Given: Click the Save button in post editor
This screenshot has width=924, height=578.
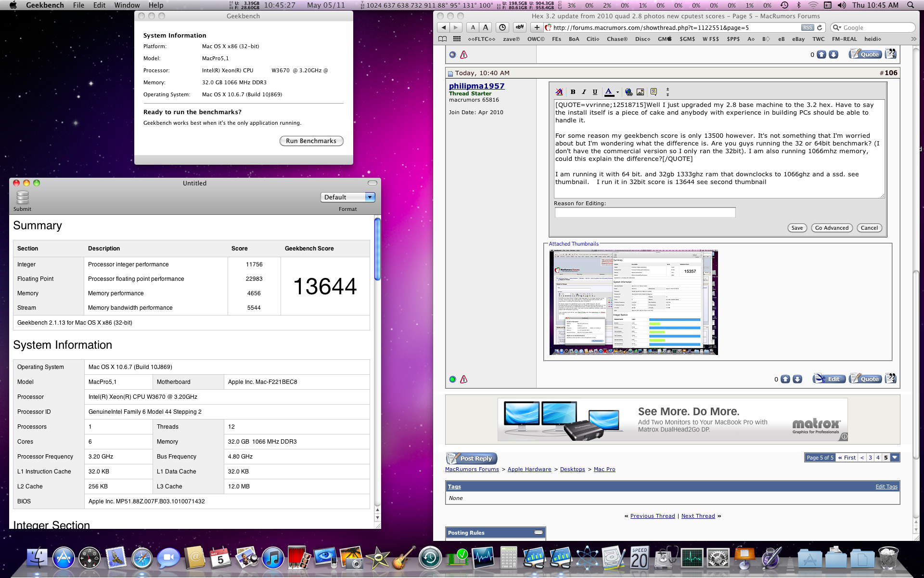Looking at the screenshot, I should (x=797, y=228).
